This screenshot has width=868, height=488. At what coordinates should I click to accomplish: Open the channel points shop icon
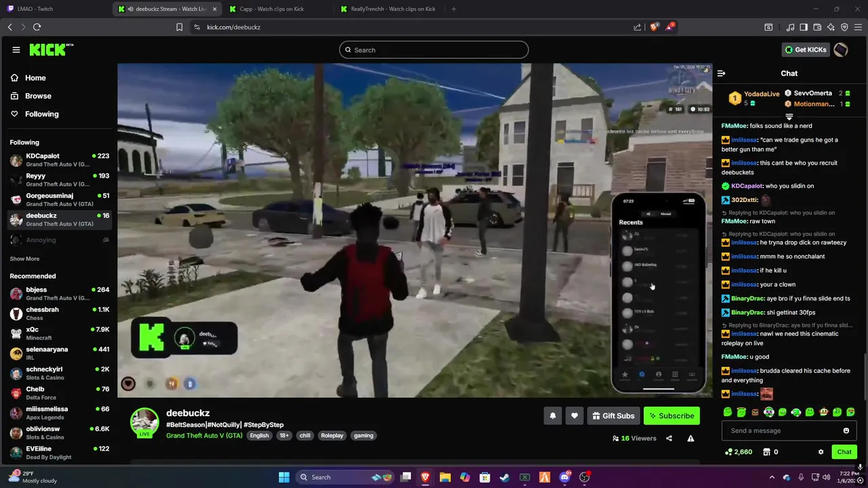click(766, 452)
